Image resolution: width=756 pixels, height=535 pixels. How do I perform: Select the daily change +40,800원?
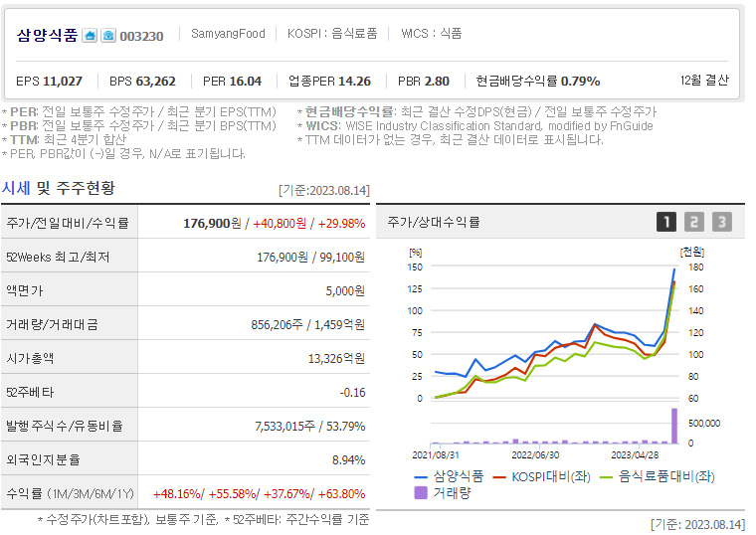pyautogui.click(x=280, y=224)
